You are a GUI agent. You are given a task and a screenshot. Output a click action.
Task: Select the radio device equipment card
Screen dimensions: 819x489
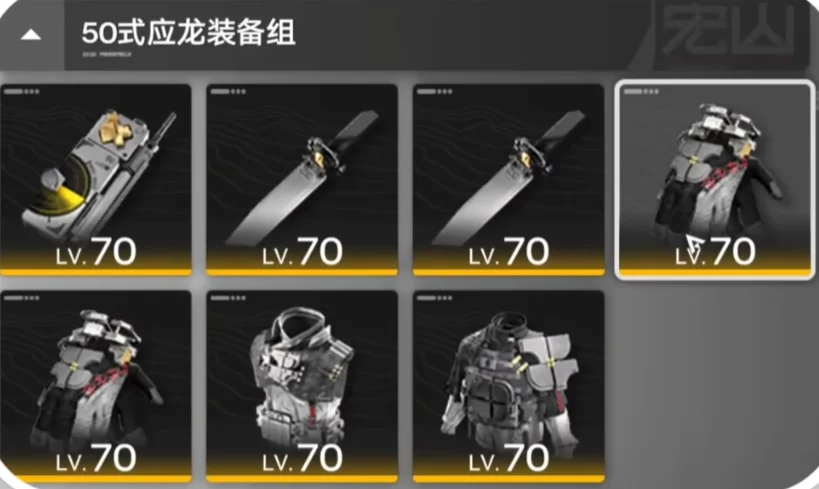click(x=96, y=179)
